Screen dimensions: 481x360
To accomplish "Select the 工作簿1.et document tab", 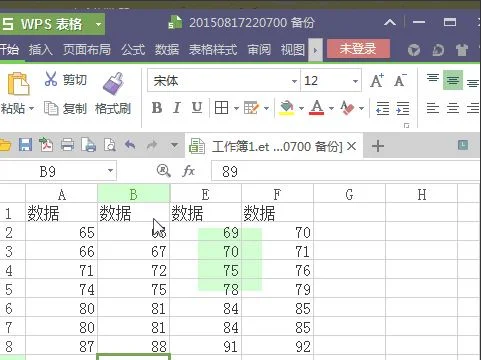I will 274,146.
